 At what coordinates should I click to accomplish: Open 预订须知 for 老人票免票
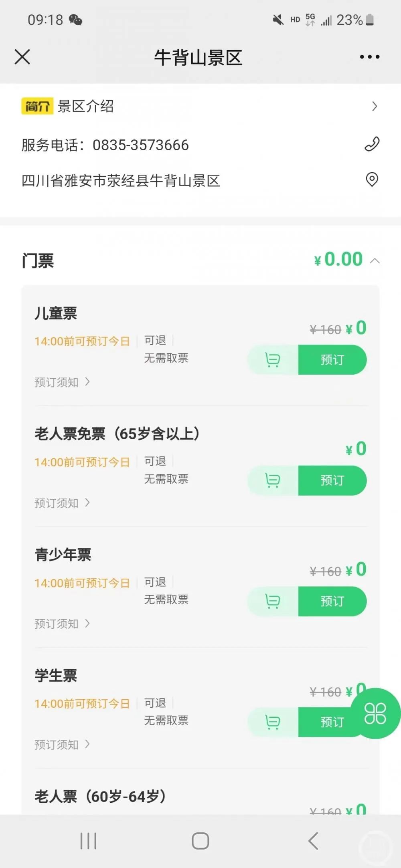coord(62,503)
